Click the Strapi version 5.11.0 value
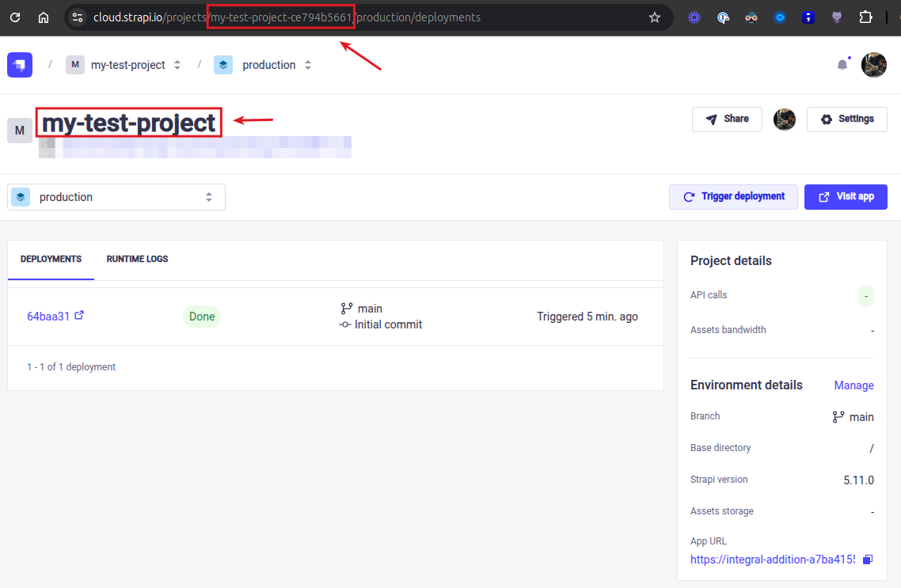 click(858, 480)
